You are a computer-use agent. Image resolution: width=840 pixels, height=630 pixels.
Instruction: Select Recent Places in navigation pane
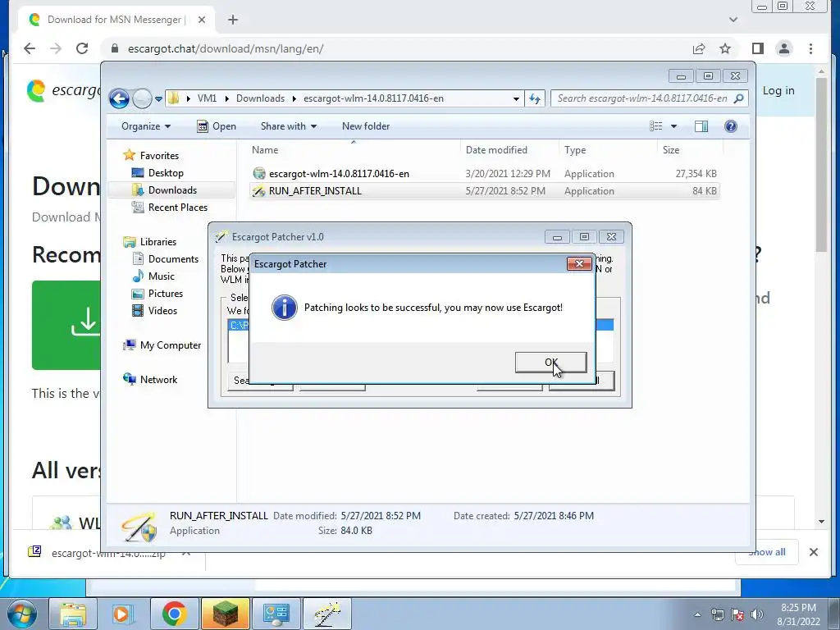click(x=177, y=208)
